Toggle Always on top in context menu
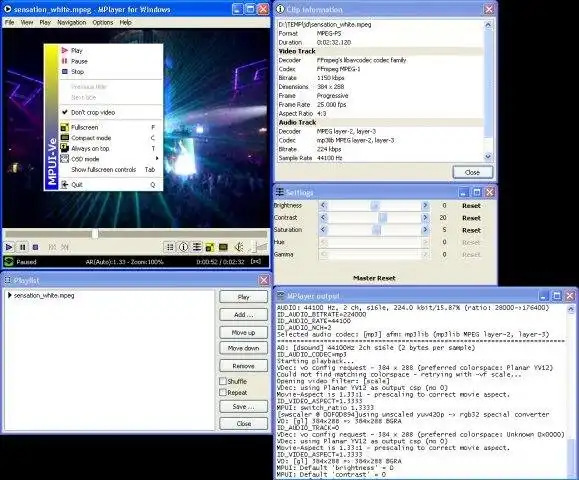Screen dimensions: 579x480 tap(111, 148)
